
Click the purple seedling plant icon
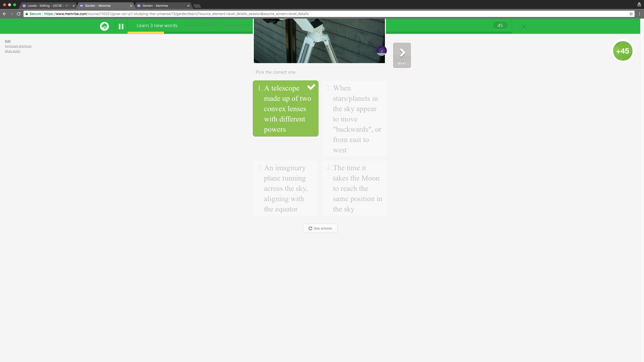pyautogui.click(x=382, y=51)
